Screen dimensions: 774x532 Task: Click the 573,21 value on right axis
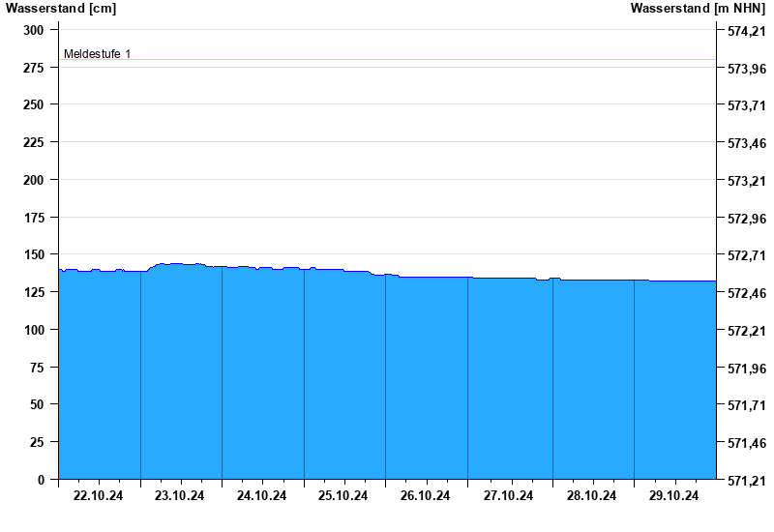(x=747, y=181)
